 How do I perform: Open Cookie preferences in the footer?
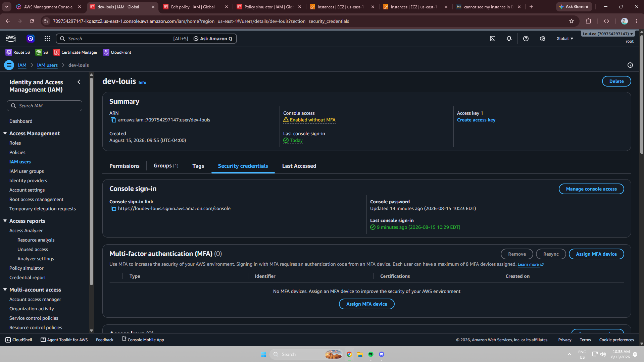616,340
